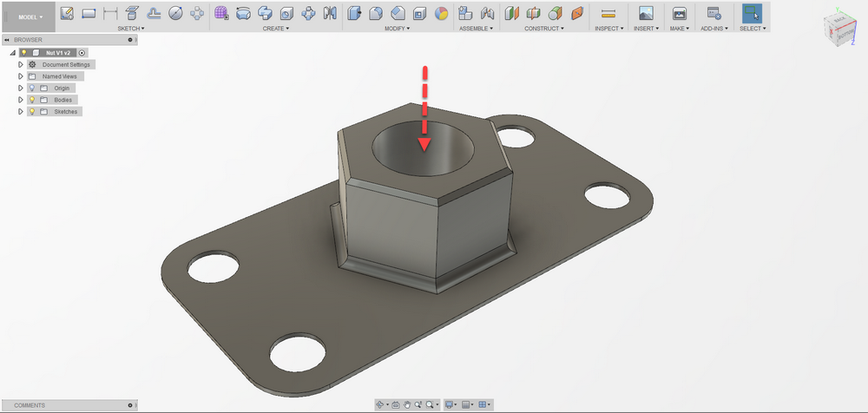Viewport: 868px width, 413px height.
Task: Select the Nut V1 v2 component name
Action: click(x=58, y=53)
